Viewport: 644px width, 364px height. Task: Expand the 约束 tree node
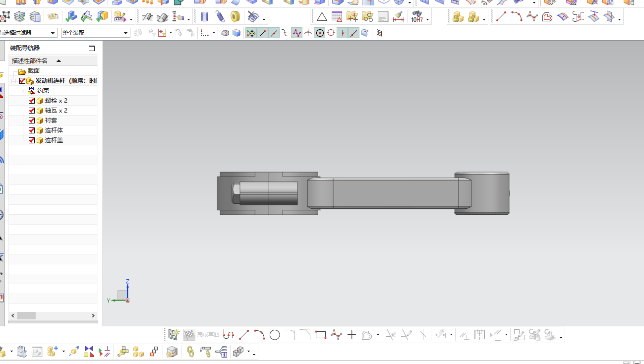coord(23,91)
